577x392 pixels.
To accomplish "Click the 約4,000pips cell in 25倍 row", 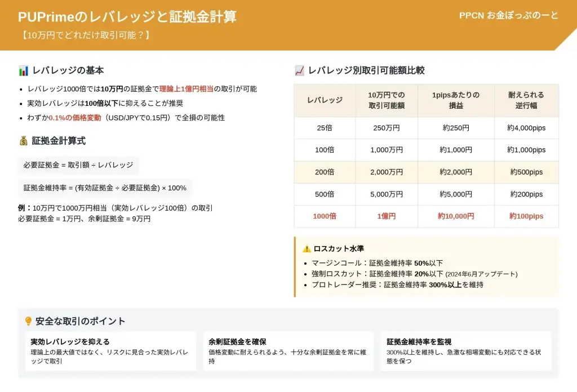I will pos(526,128).
